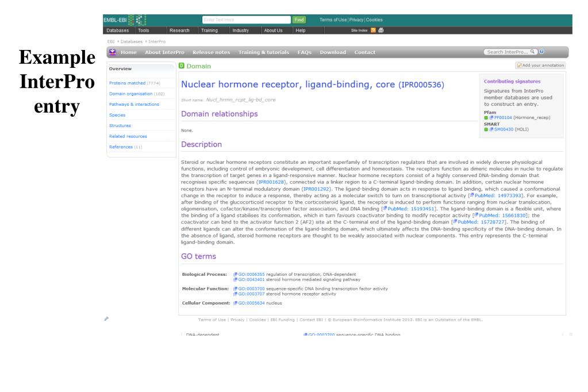Open GO:0003707 term link
This screenshot has width=588, height=392.
[x=251, y=294]
